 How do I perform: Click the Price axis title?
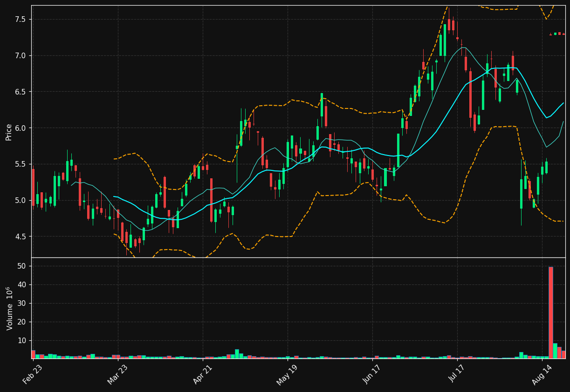pyautogui.click(x=9, y=132)
